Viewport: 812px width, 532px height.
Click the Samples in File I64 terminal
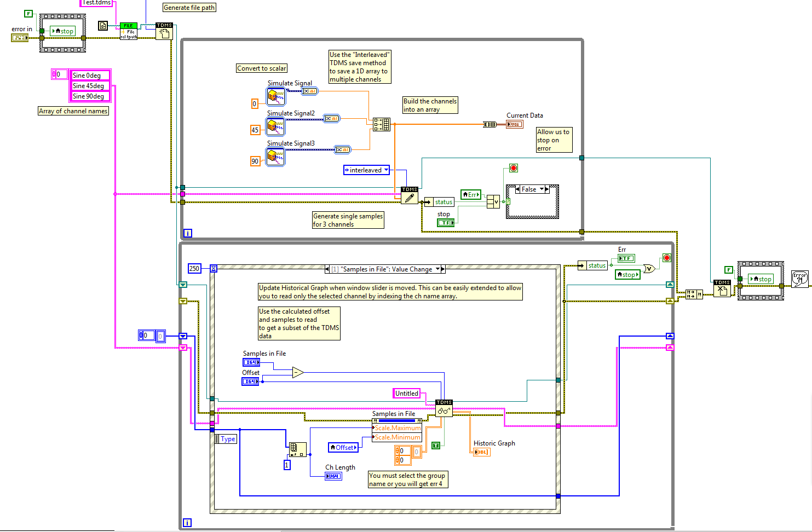pyautogui.click(x=251, y=362)
